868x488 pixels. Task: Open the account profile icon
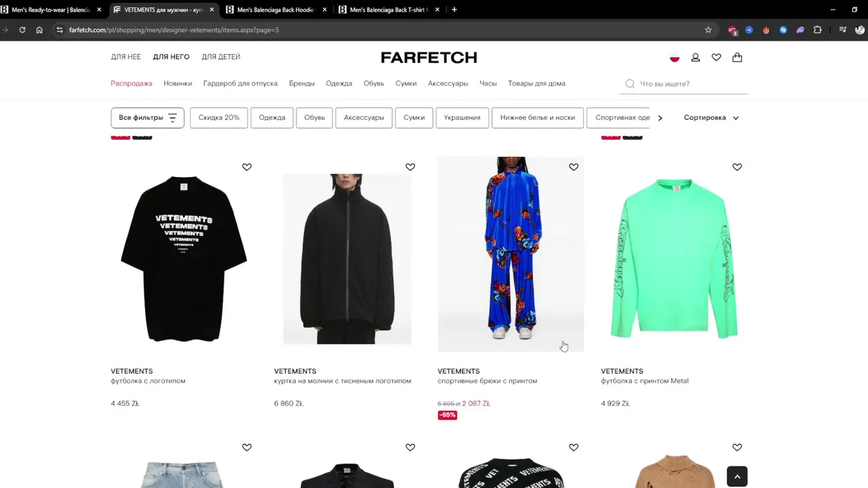(x=695, y=58)
